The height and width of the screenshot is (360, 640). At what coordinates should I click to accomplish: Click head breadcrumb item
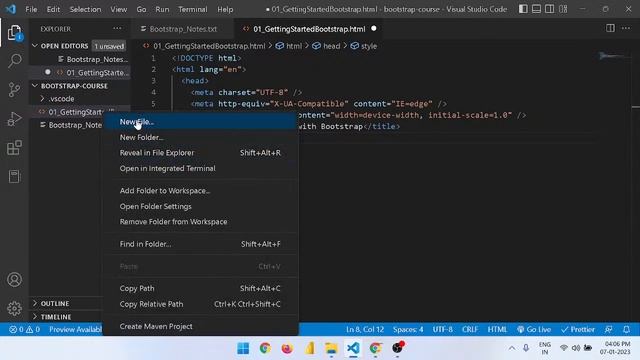[x=331, y=46]
